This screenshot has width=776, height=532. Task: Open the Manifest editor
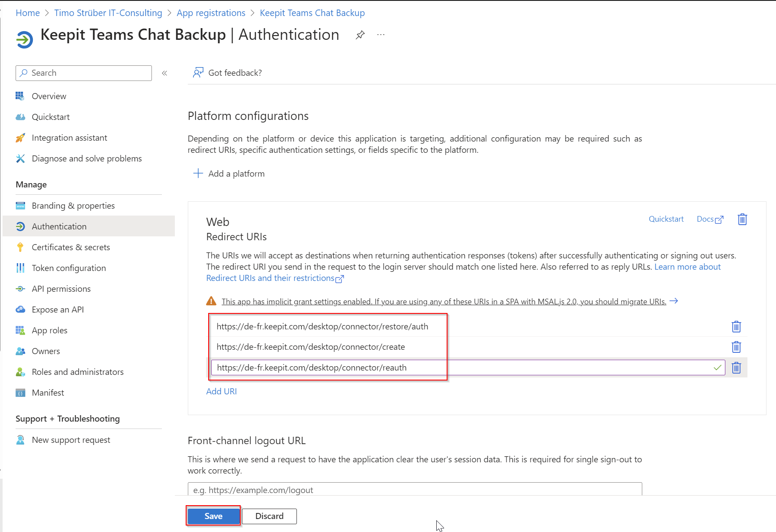coord(48,393)
